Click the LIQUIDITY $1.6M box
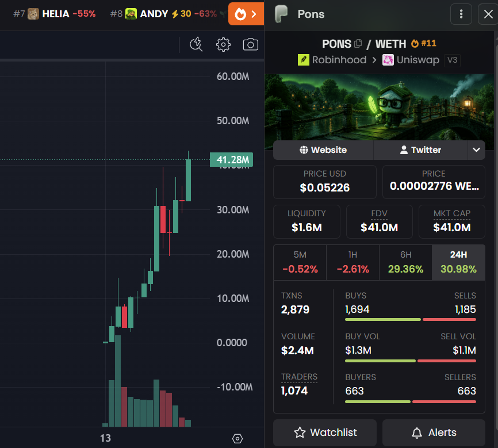498x448 pixels. click(x=307, y=221)
